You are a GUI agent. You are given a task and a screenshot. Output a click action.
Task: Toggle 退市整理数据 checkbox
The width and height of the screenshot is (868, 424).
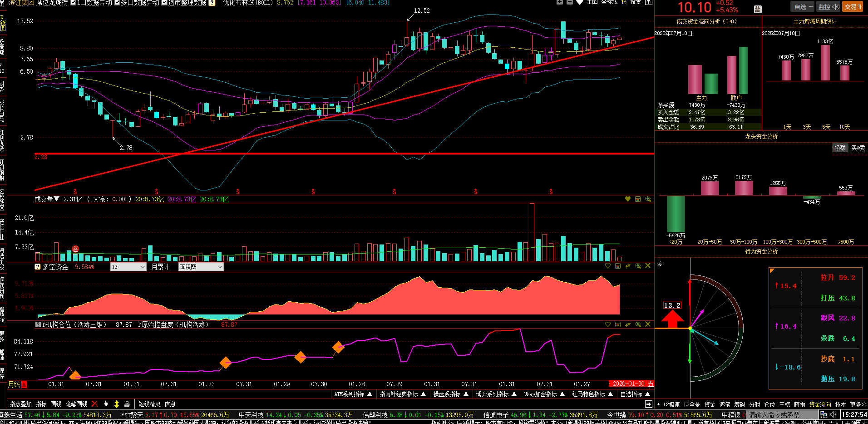(164, 3)
